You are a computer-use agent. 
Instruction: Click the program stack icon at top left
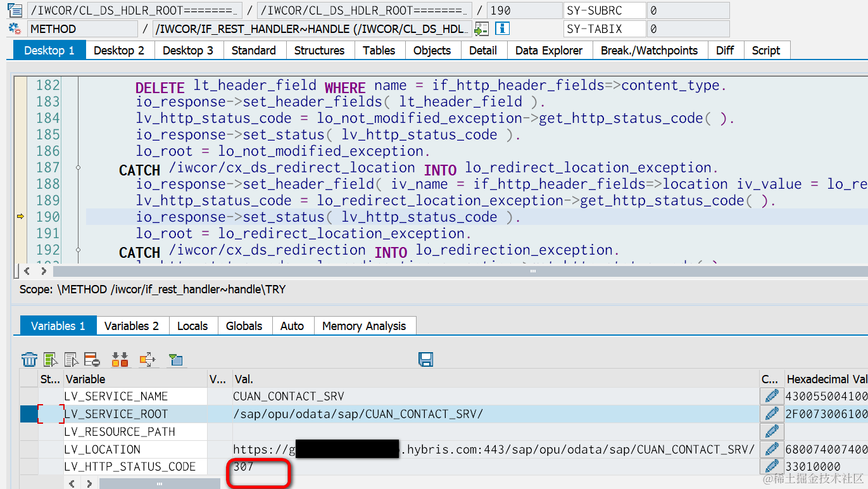[x=15, y=10]
